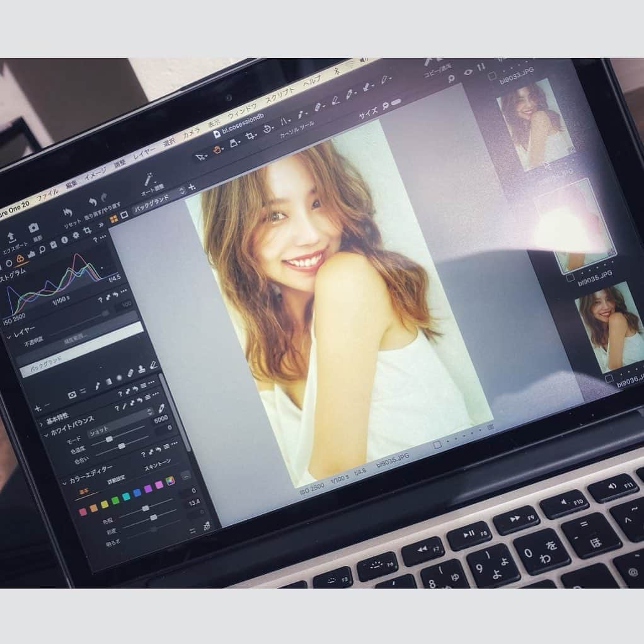Screen dimensions: 644x644
Task: Open the histogram panel three-dots menu
Action: pos(103,238)
